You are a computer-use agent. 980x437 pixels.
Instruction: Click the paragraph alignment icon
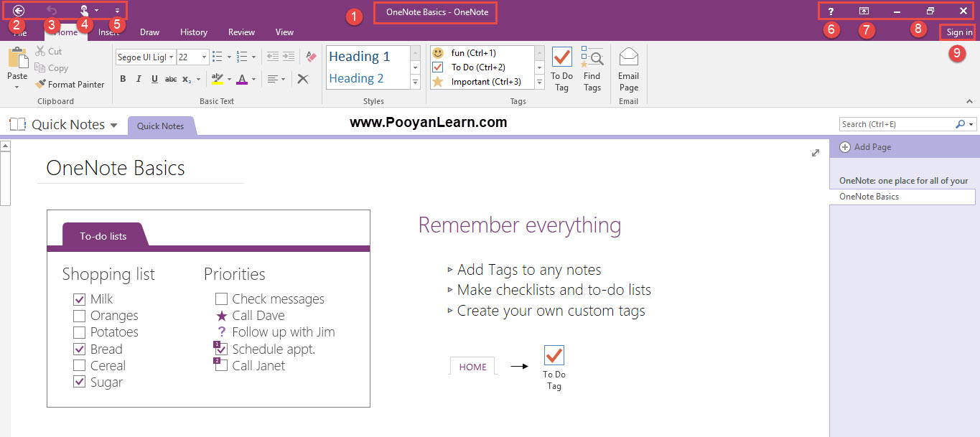click(x=272, y=79)
